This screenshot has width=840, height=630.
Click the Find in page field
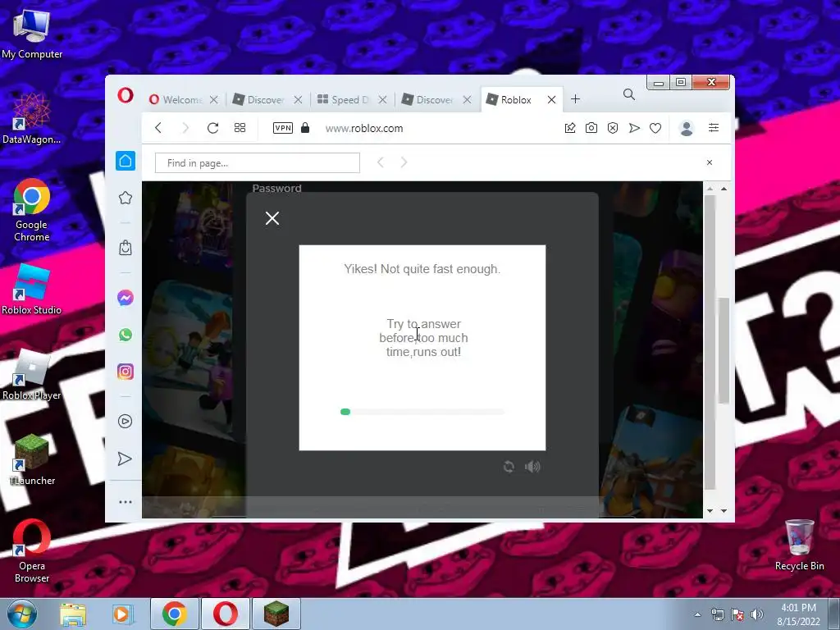coord(257,163)
